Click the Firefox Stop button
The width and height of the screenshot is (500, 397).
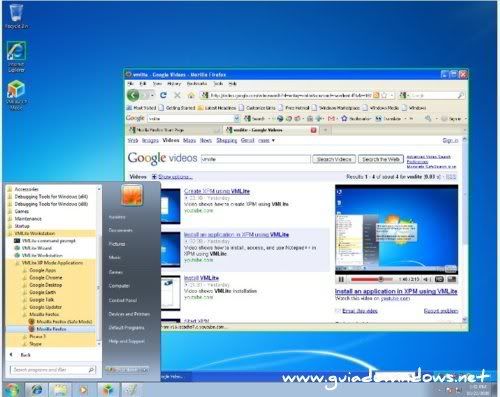tap(177, 95)
